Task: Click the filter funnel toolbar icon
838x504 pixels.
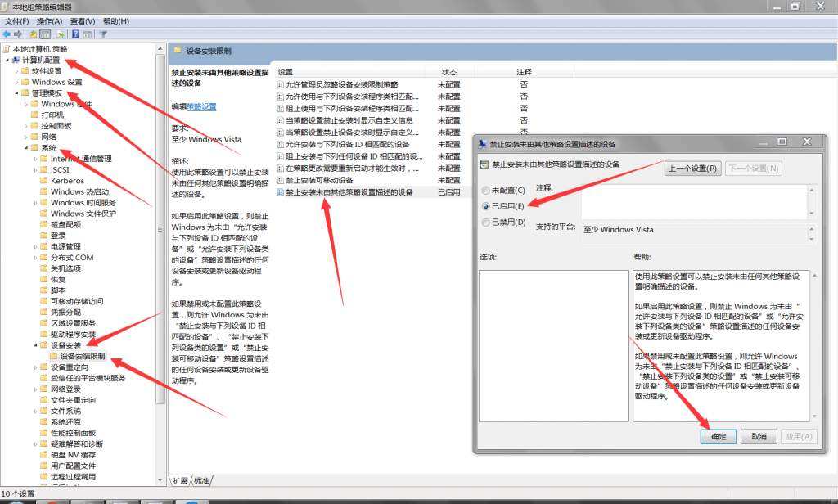Action: [x=103, y=34]
